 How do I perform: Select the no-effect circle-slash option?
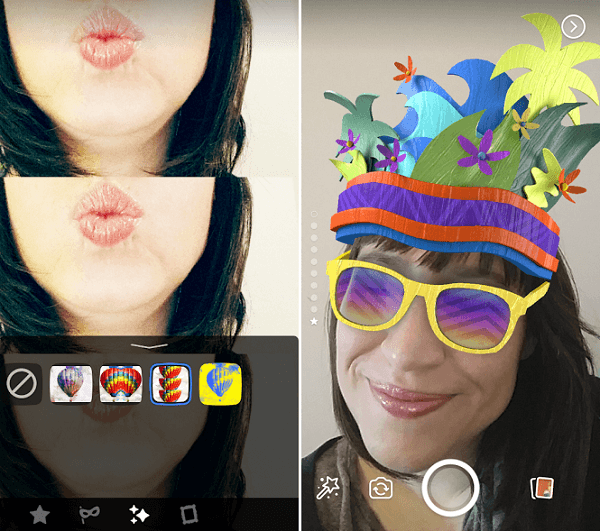coord(21,384)
